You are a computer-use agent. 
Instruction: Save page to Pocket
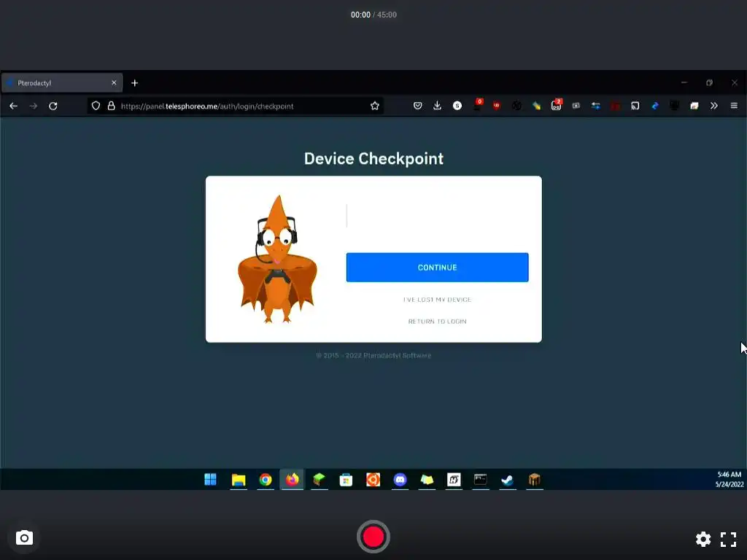point(417,106)
